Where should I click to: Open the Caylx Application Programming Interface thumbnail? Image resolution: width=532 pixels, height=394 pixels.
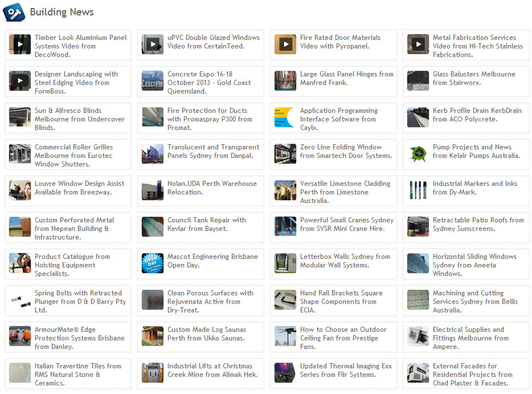(285, 117)
